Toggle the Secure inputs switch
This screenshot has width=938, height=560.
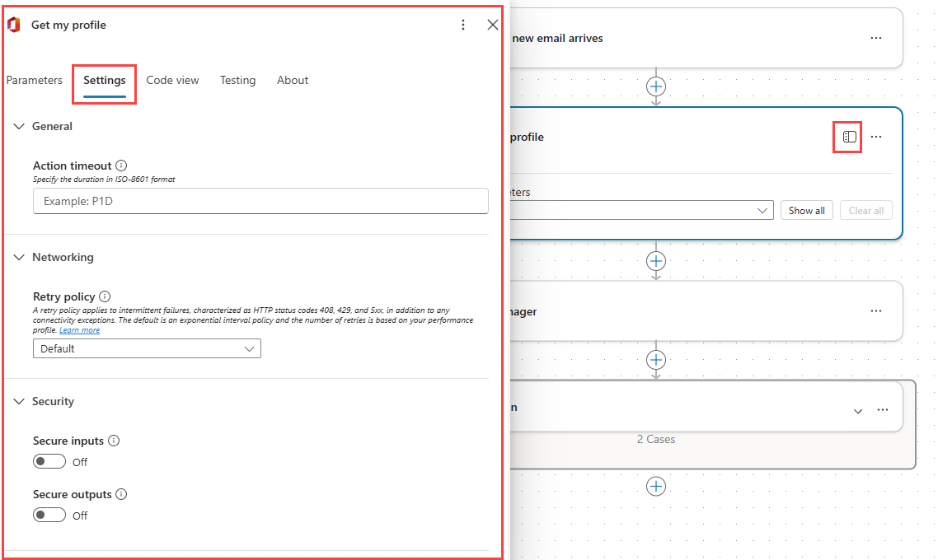tap(49, 461)
